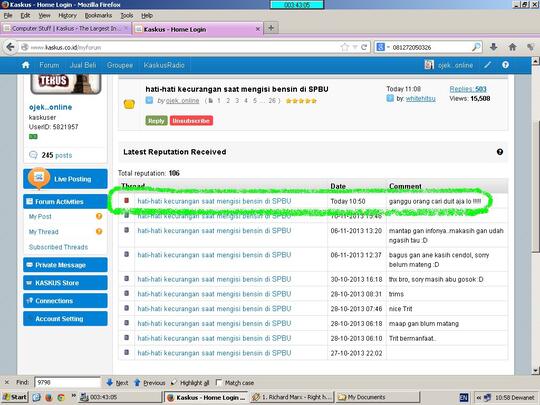Click the yellow folder icon of the subscribed thread
The width and height of the screenshot is (540, 405).
click(129, 104)
